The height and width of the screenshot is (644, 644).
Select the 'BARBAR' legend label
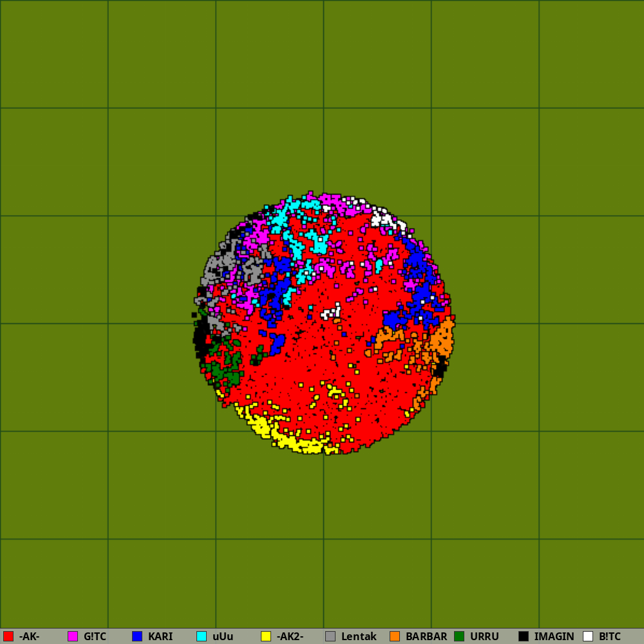pyautogui.click(x=426, y=637)
